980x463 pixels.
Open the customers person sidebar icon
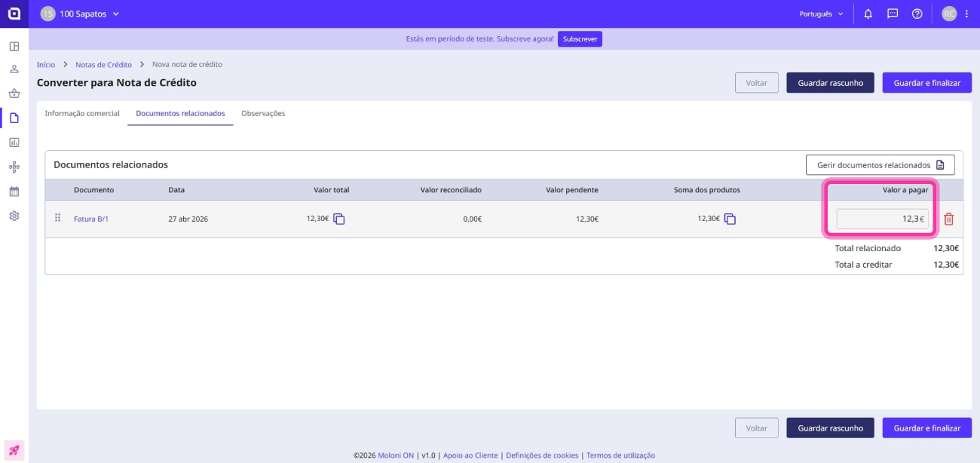pyautogui.click(x=14, y=69)
